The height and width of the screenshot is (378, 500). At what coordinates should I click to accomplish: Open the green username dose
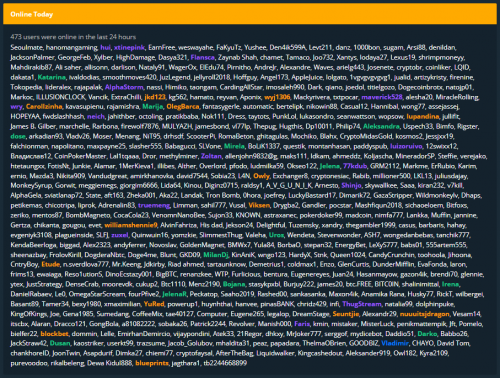(18, 136)
